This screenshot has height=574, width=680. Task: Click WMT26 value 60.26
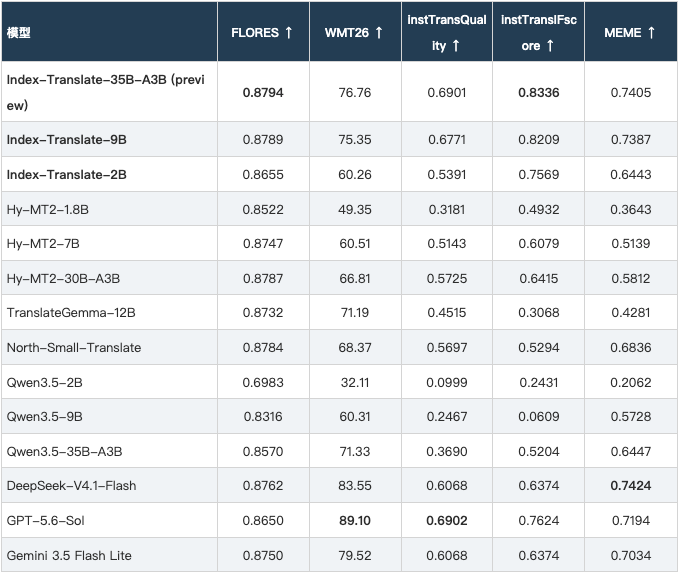(355, 175)
